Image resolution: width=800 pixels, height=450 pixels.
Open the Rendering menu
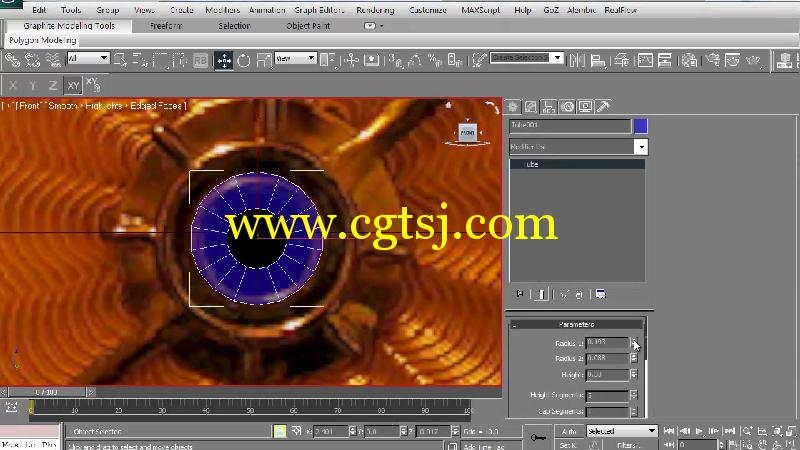[375, 10]
